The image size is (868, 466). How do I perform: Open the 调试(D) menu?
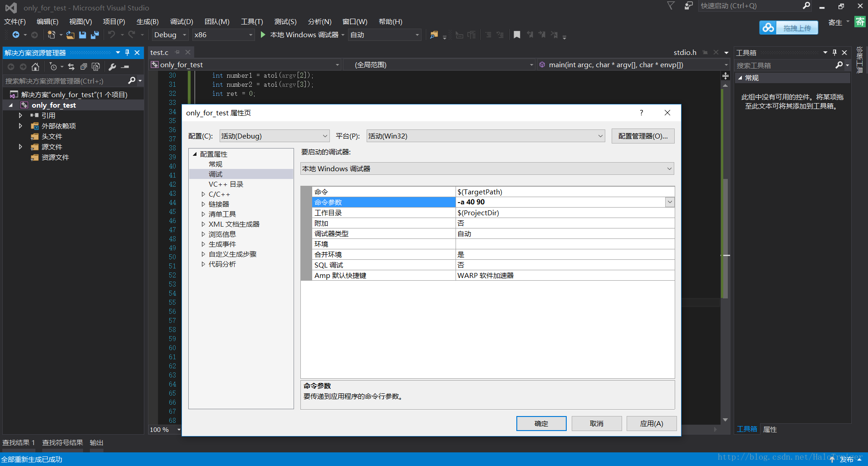(181, 21)
